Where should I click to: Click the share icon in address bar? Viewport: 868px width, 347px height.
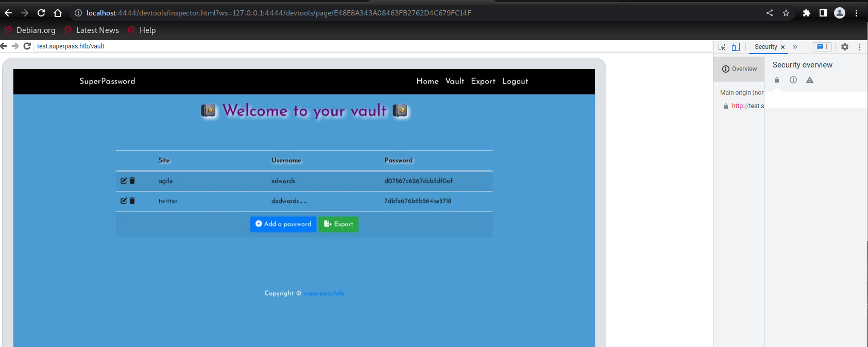770,13
